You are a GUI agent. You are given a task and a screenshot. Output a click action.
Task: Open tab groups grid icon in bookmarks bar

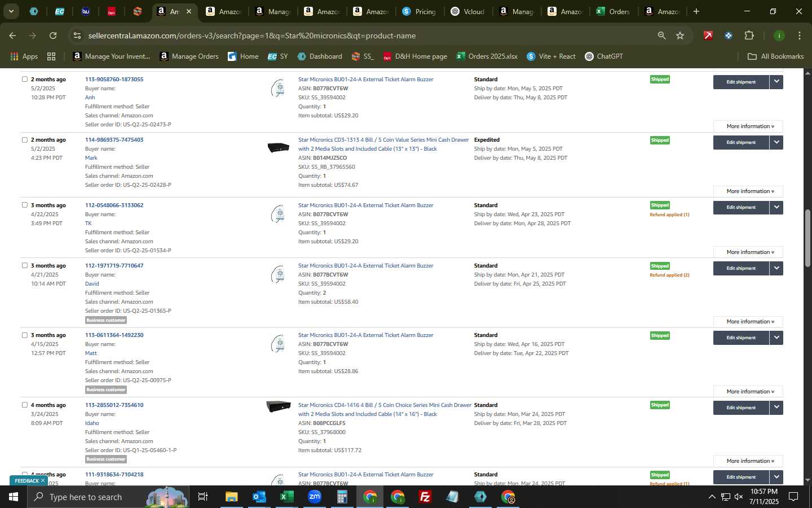point(51,56)
